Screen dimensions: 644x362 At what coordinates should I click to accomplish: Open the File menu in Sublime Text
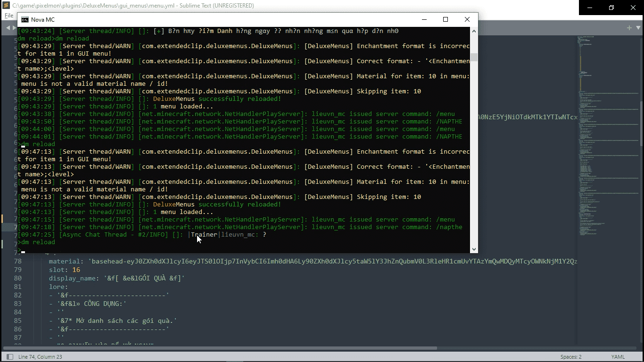pos(8,16)
